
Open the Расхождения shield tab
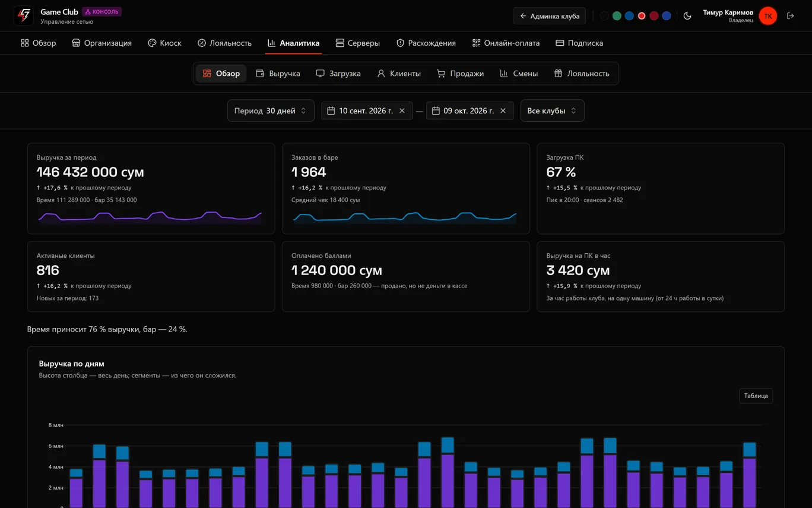coord(426,43)
